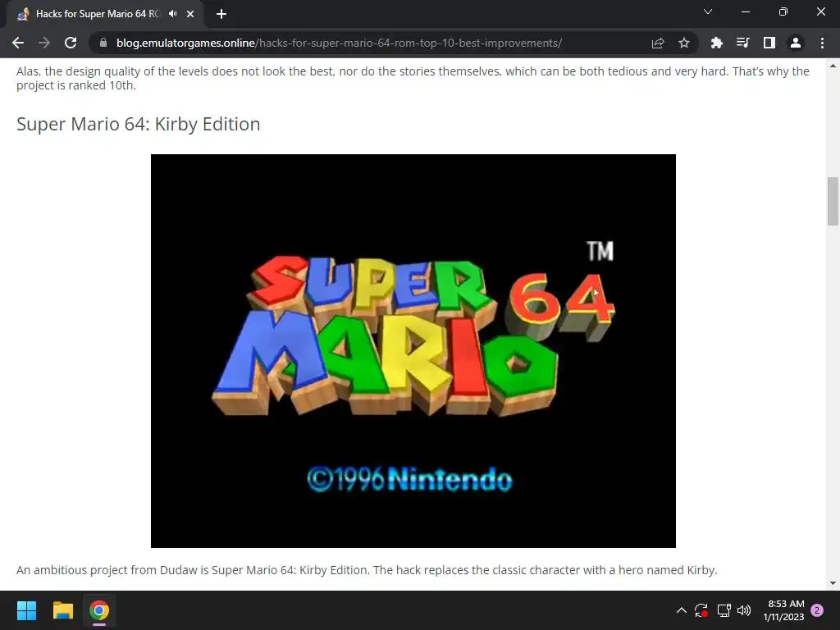Viewport: 840px width, 630px height.
Task: Open the sync tray icon with red dot
Action: [x=701, y=610]
